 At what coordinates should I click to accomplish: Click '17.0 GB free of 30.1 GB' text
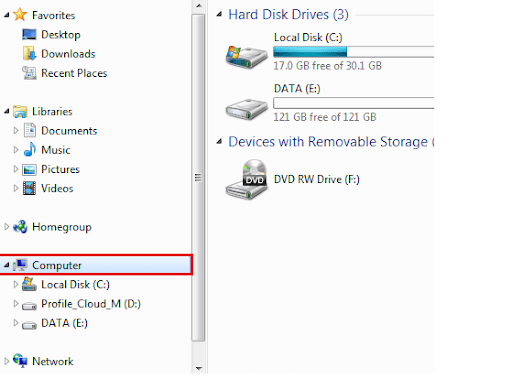327,66
